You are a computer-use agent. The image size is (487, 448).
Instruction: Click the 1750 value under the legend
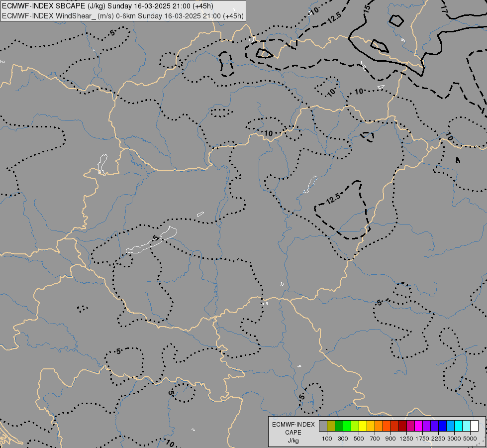point(422,439)
